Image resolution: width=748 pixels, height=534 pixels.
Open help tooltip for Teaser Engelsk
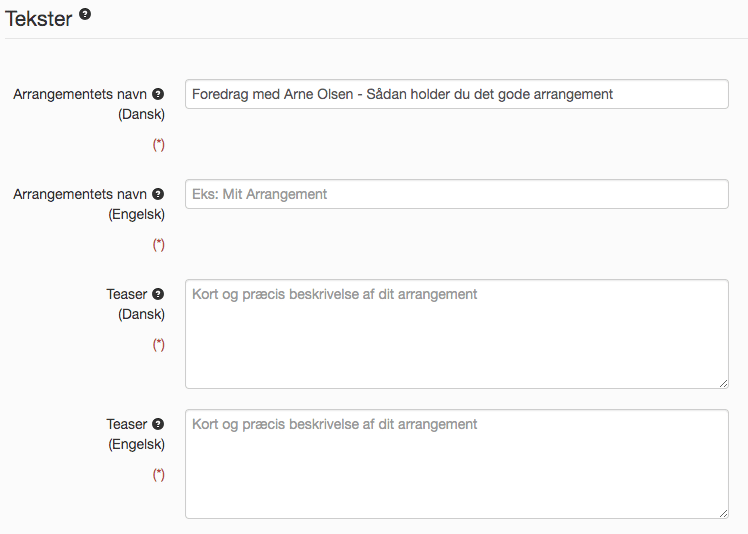point(158,424)
